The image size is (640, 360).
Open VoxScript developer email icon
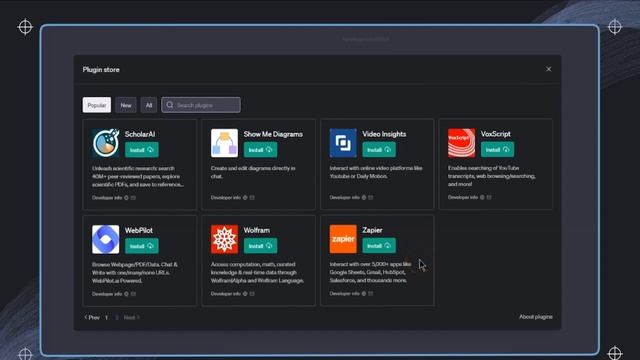(x=489, y=197)
